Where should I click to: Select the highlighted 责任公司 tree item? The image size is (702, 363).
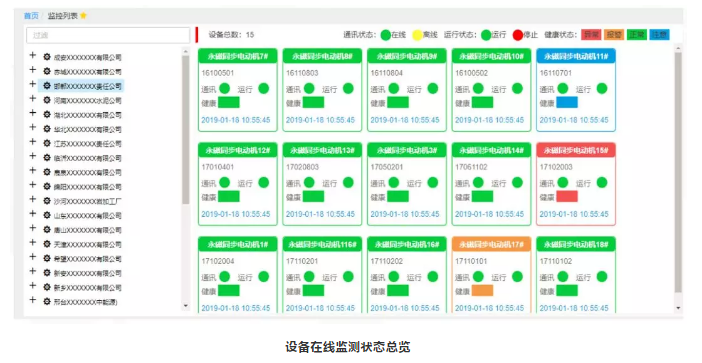point(81,86)
